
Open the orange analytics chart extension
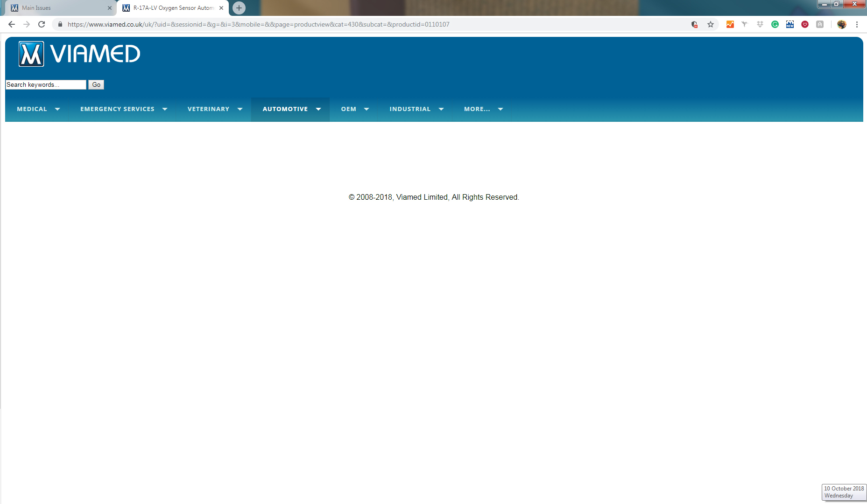point(730,24)
